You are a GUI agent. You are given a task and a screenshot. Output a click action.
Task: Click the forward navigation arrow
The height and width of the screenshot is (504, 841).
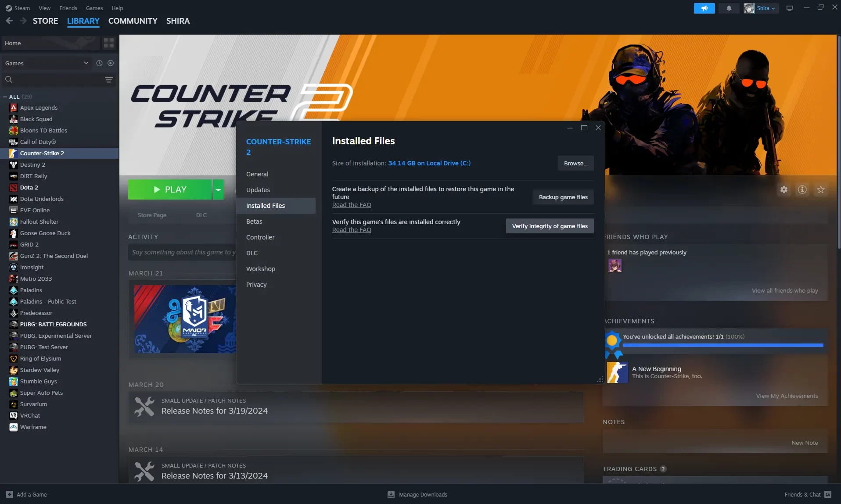[23, 21]
